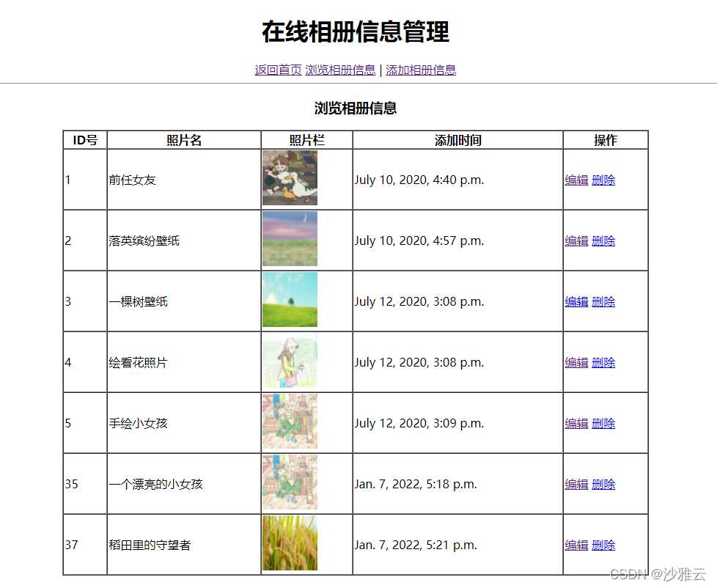This screenshot has height=588, width=717.
Task: Open the thumbnail of 一棵树壁纸
Action: pos(289,301)
